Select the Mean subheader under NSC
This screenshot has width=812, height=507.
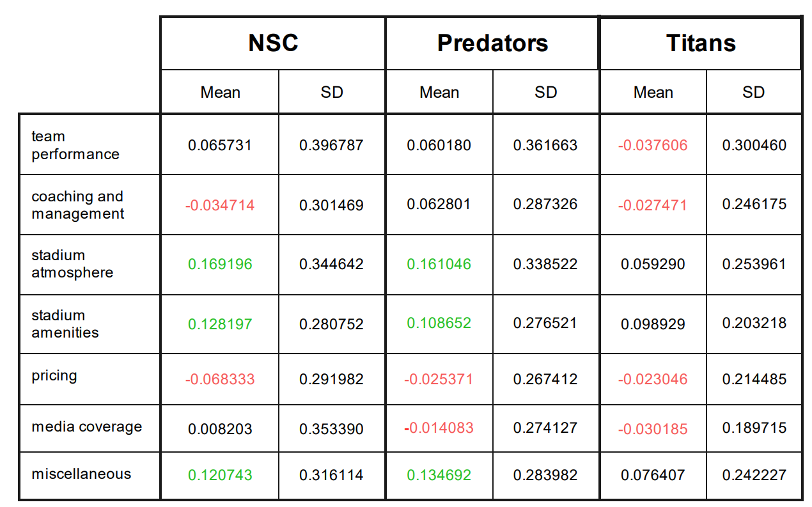[x=220, y=92]
